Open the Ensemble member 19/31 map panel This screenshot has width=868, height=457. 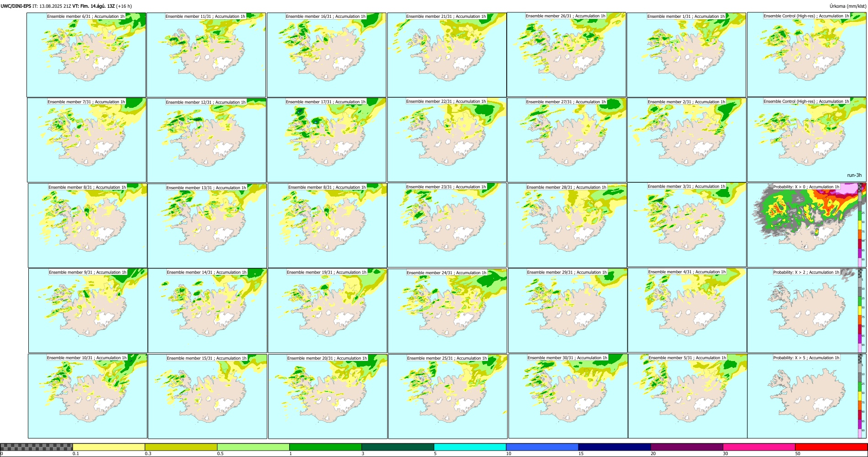(328, 311)
